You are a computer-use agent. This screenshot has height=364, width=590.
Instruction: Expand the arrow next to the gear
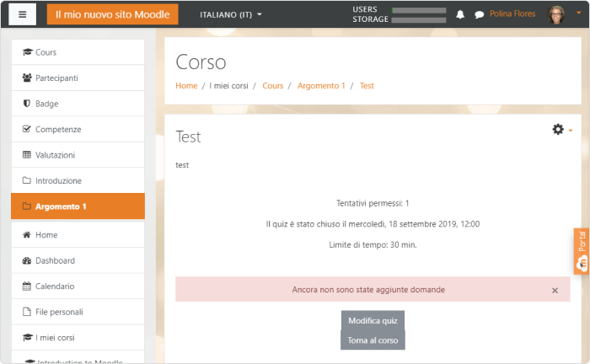pos(571,131)
